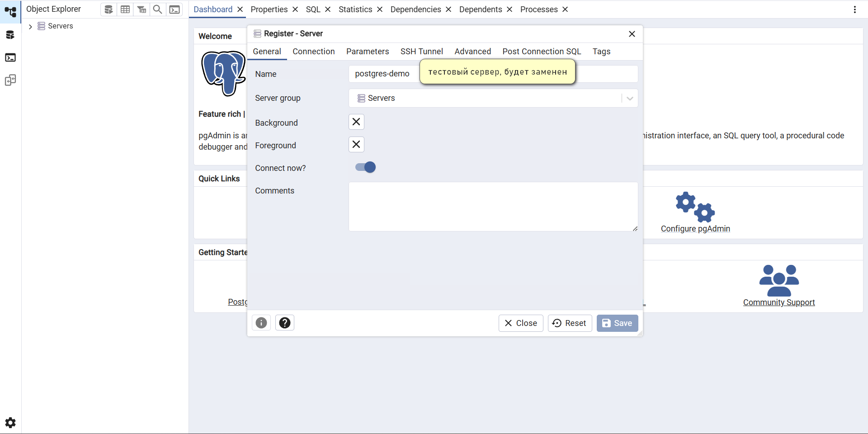
Task: Click inside the Comments text area
Action: 493,207
